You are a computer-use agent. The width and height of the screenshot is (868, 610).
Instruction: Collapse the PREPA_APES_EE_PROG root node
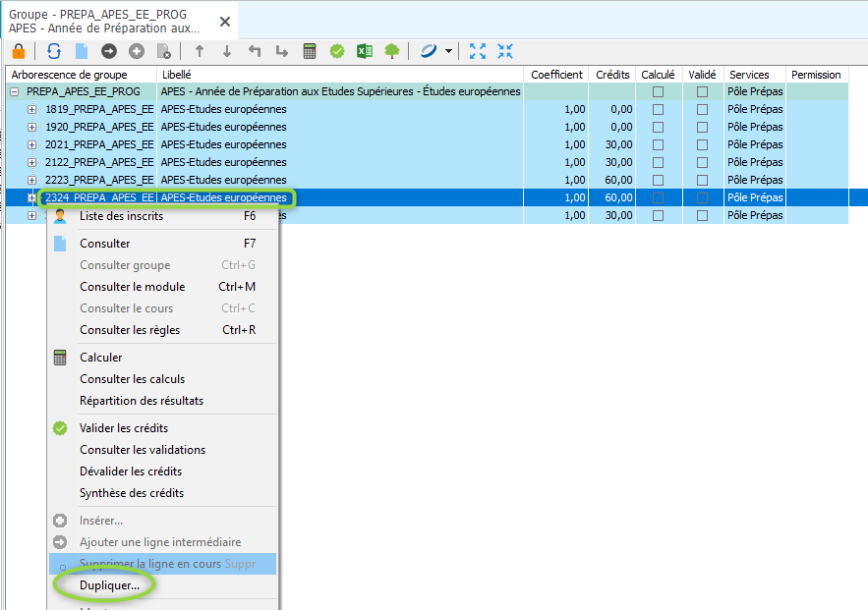tap(15, 91)
